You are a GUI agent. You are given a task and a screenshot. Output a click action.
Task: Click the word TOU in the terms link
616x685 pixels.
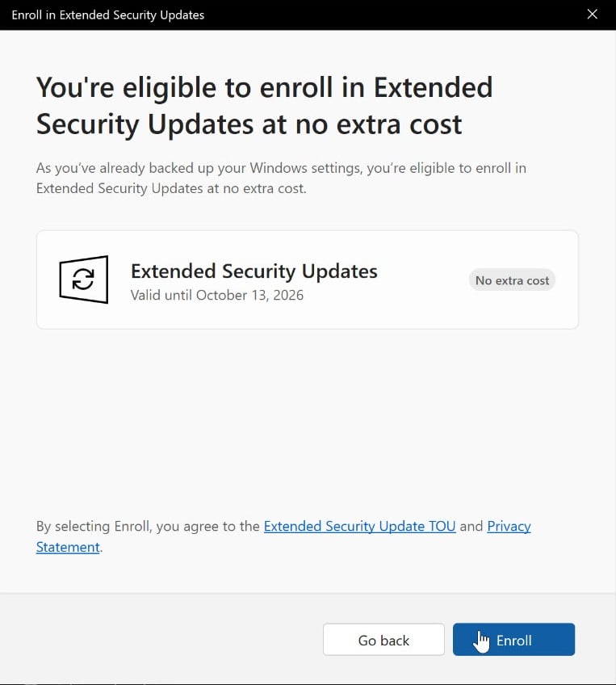442,526
